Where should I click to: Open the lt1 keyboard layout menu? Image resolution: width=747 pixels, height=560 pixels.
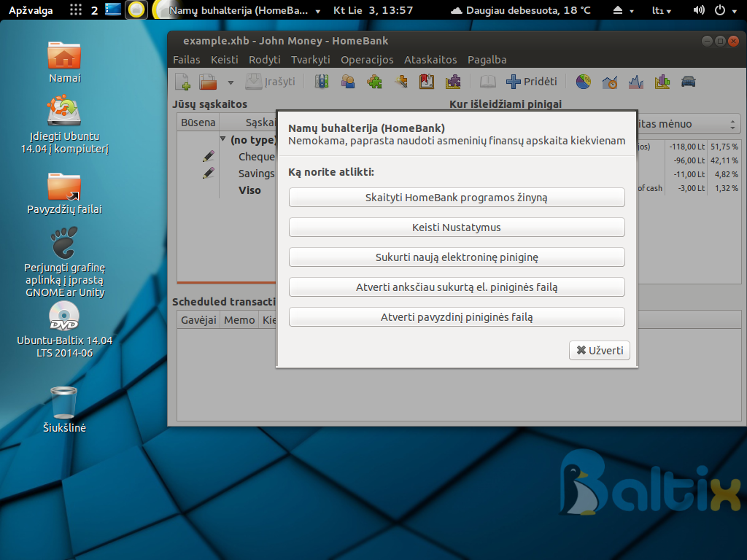click(662, 10)
